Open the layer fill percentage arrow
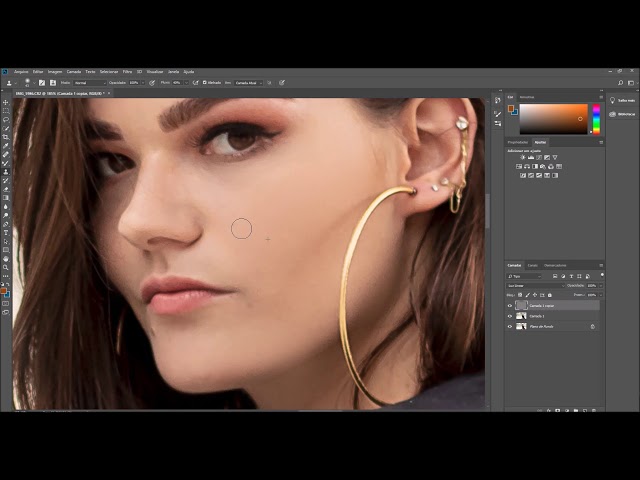The image size is (640, 480). click(601, 295)
